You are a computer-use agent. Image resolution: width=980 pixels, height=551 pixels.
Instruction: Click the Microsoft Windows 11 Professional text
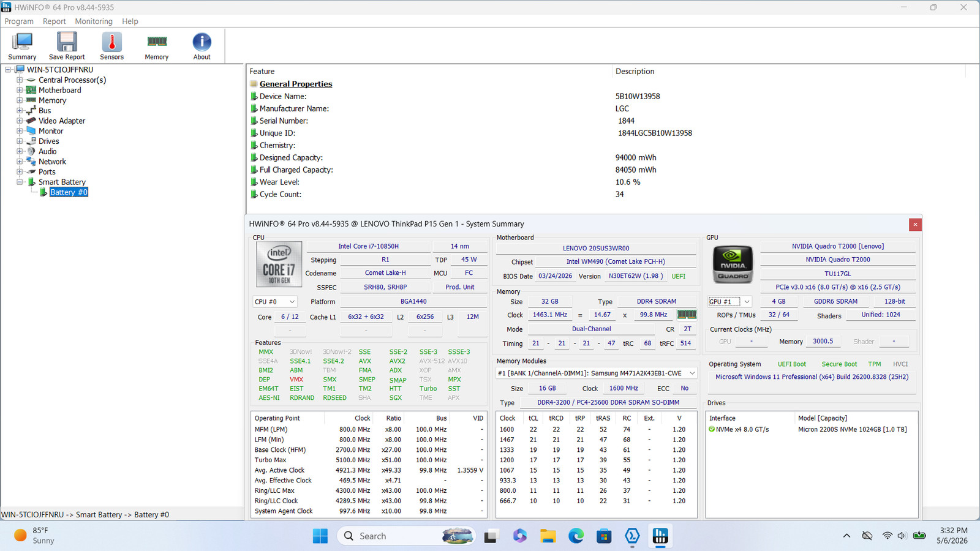812,377
